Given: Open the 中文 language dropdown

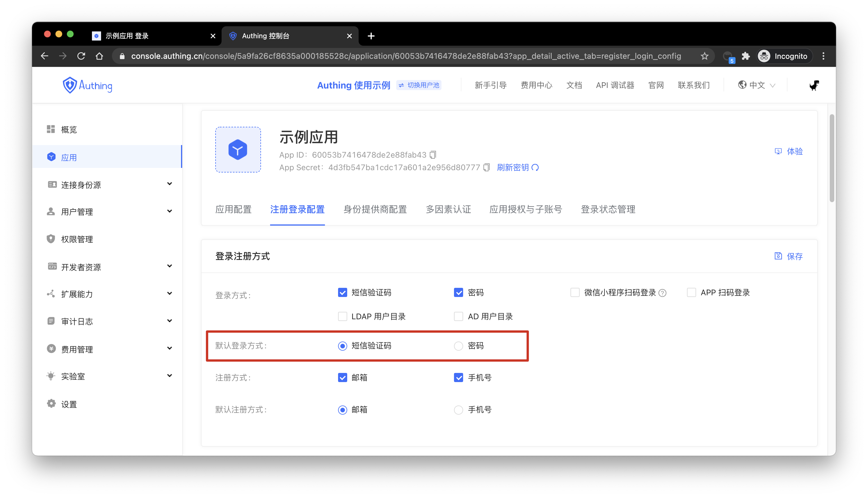Looking at the screenshot, I should [757, 85].
